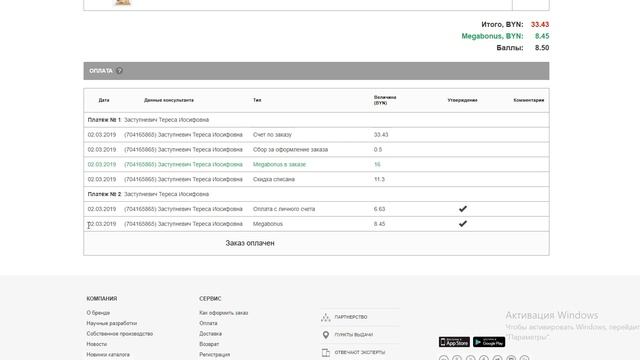
Task: Click the Платеж № 2 heading row
Action: click(316, 194)
